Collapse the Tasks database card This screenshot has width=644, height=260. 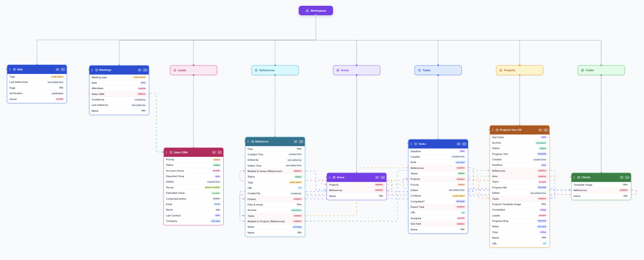click(464, 144)
